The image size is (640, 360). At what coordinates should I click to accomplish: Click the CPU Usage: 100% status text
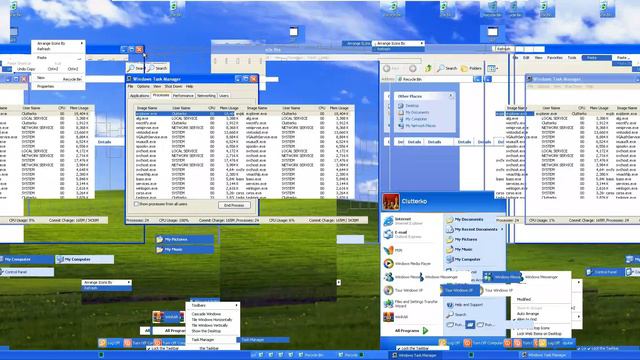point(173,220)
